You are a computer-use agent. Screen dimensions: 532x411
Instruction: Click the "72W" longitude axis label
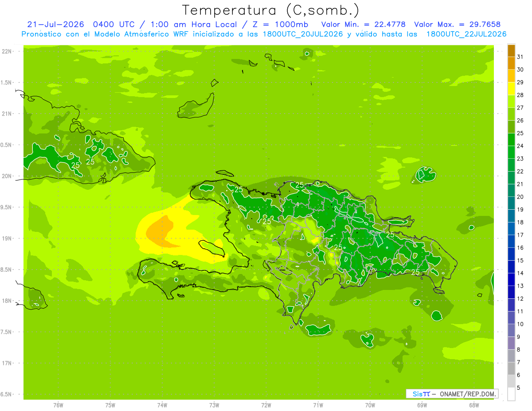tap(266, 405)
